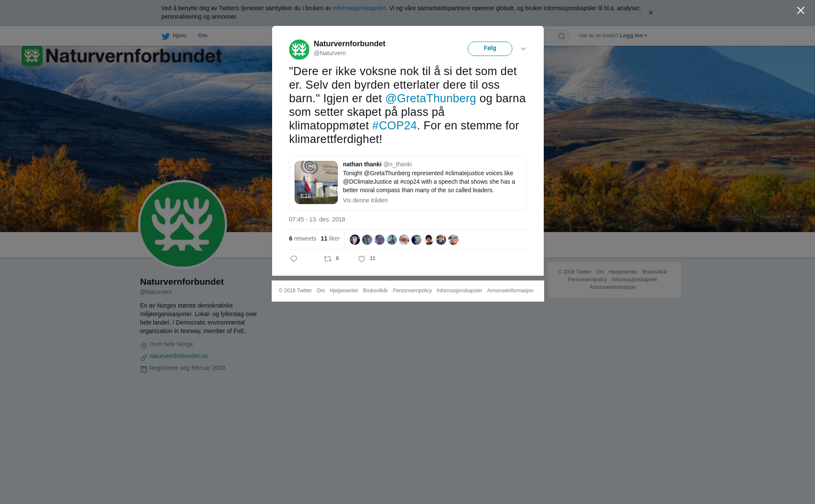Open the #COP24 hashtag link
Screen dimensions: 815x504
[394, 126]
